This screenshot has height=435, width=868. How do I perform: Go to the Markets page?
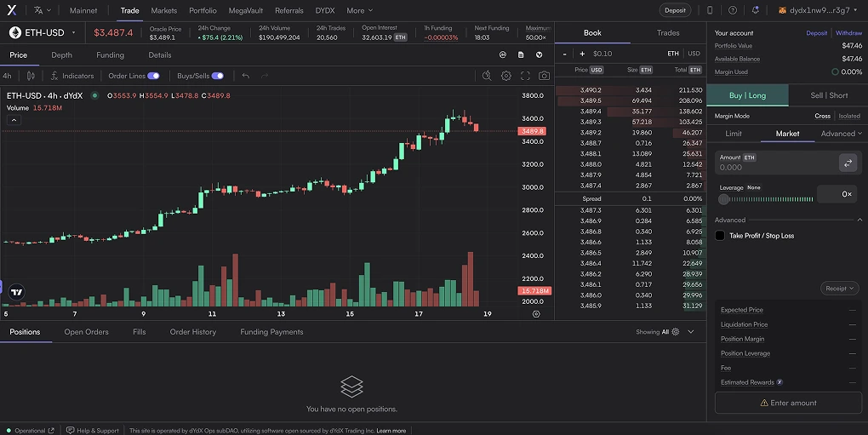(164, 10)
